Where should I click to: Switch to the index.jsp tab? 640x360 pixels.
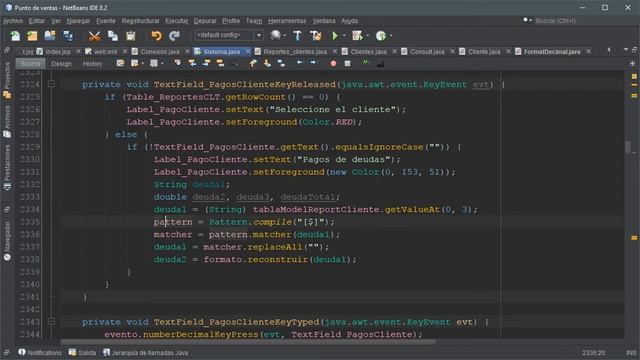(x=58, y=52)
